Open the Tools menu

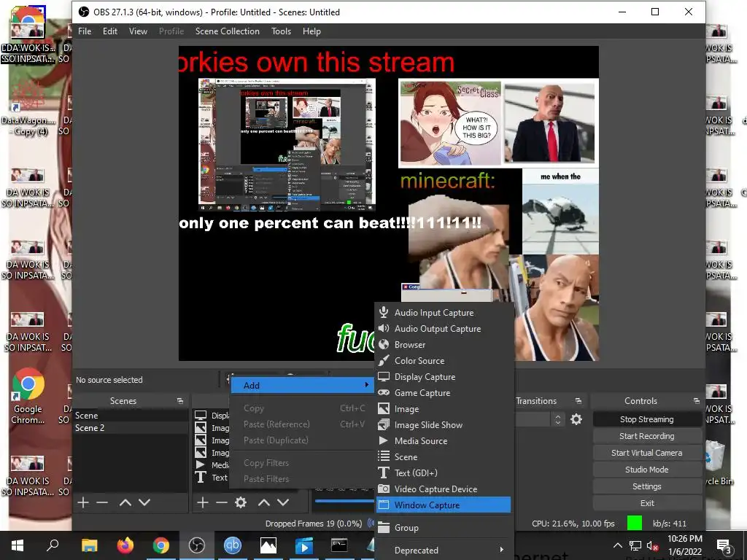coord(281,31)
